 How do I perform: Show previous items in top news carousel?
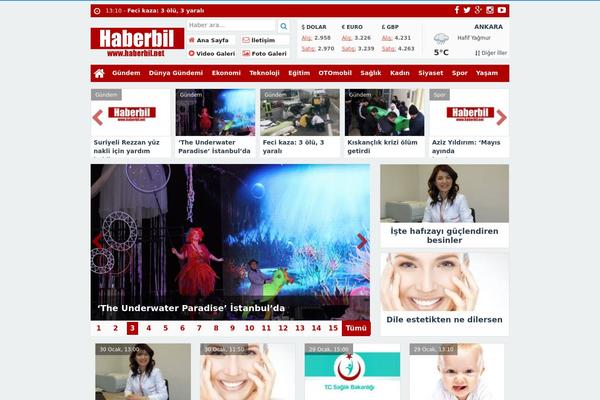pos(98,118)
